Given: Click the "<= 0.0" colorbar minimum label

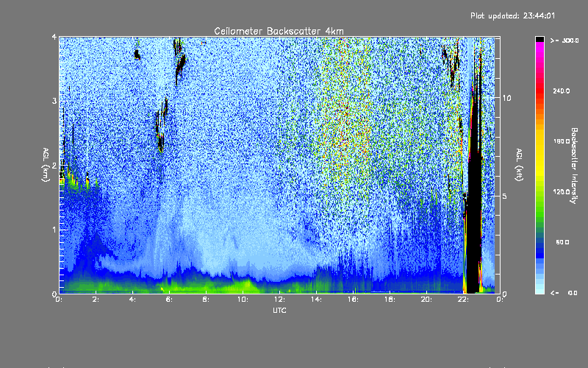Looking at the screenshot, I should [x=564, y=292].
